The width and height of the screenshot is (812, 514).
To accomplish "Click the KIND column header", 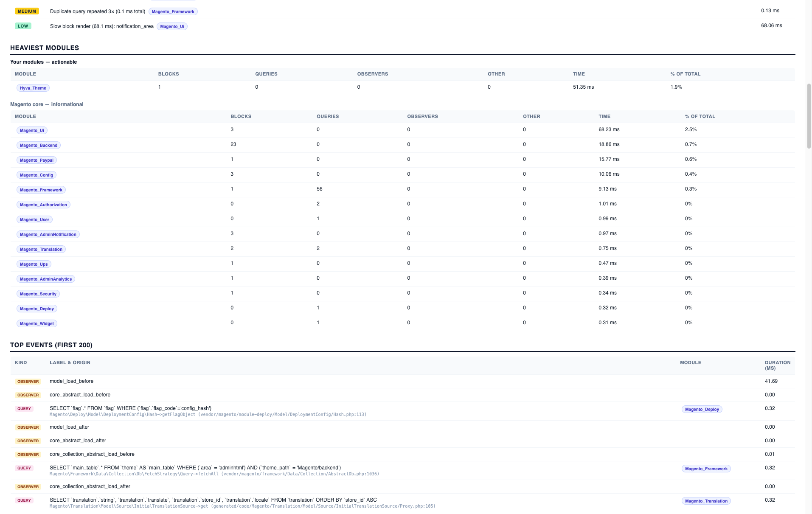I will [x=21, y=362].
